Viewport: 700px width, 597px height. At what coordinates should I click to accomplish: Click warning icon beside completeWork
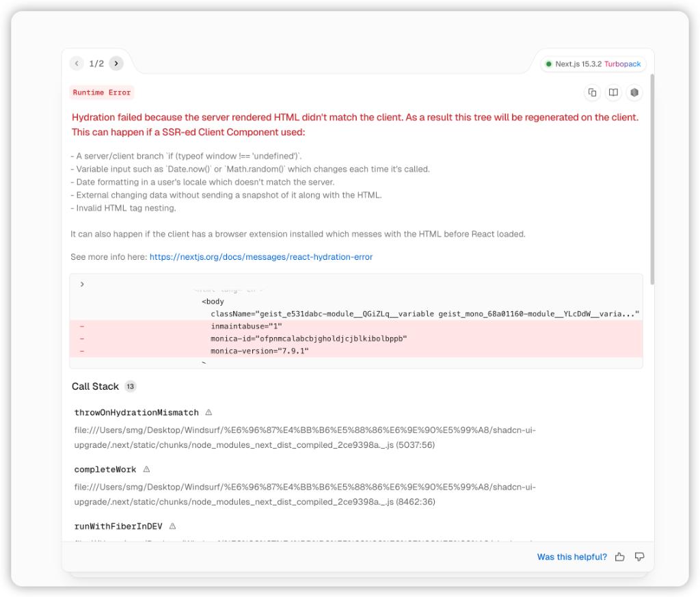coord(146,470)
